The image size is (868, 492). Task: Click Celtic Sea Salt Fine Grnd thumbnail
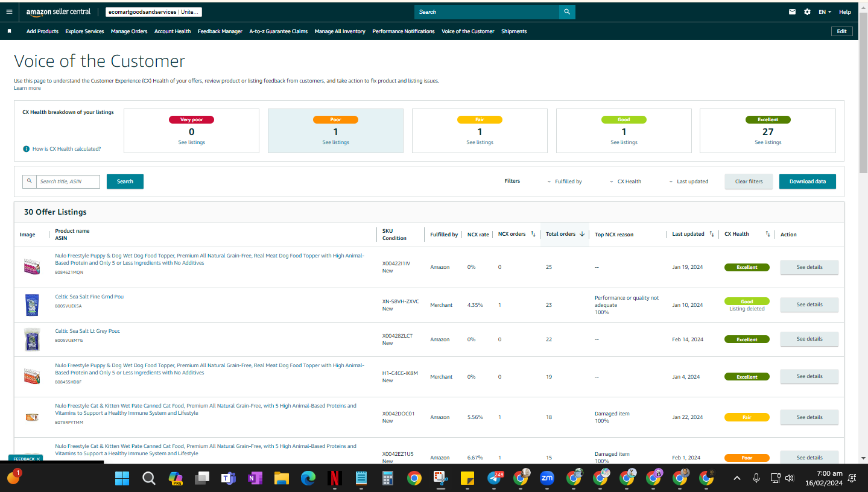point(31,305)
